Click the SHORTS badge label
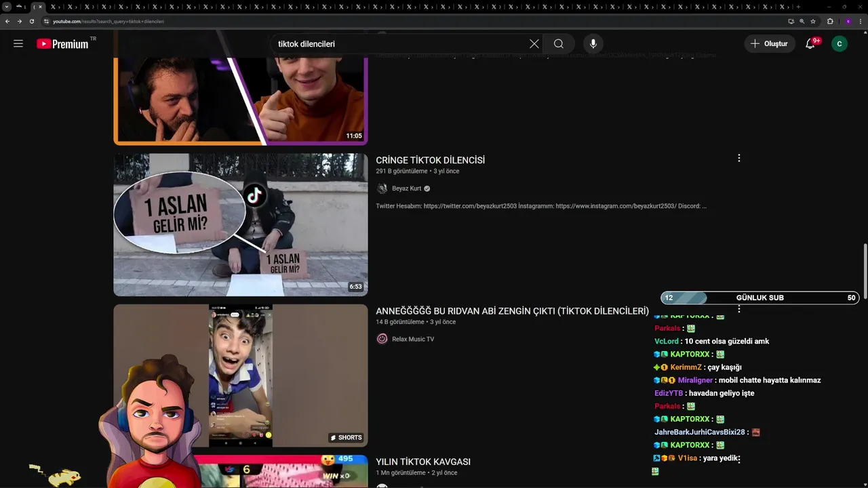Screen dimensions: 868x488 pyautogui.click(x=346, y=438)
